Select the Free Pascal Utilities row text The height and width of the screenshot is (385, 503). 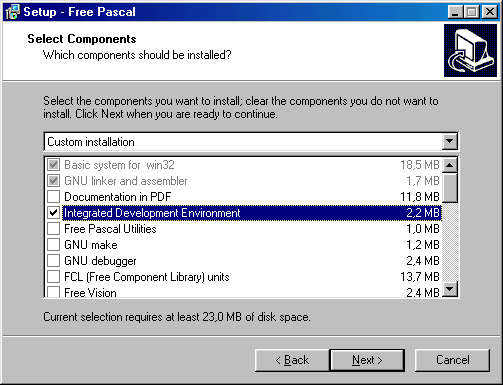tap(110, 229)
